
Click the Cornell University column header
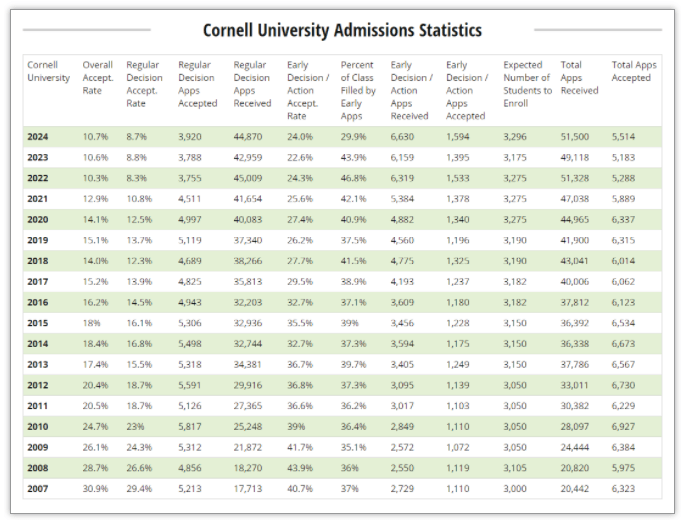pyautogui.click(x=48, y=71)
